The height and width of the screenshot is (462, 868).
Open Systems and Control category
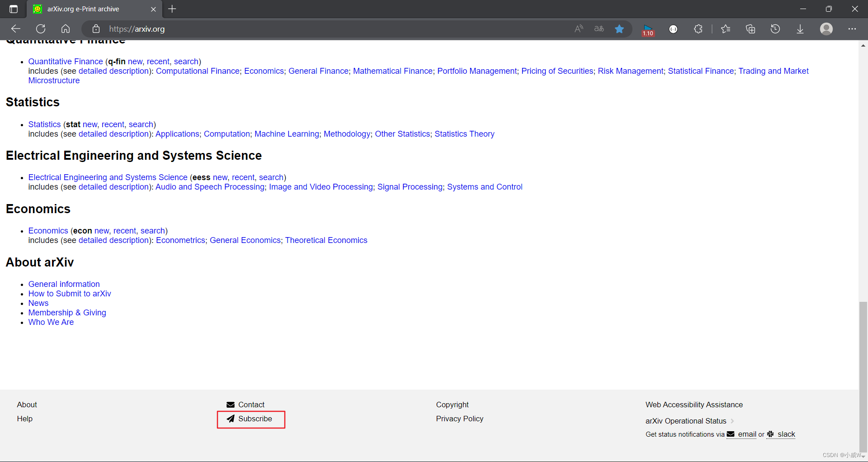[485, 187]
